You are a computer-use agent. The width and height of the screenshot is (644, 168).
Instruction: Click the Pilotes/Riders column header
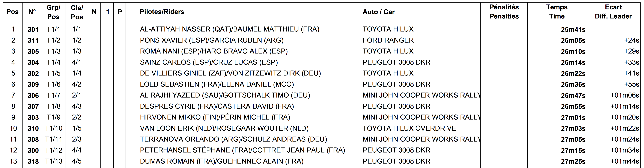click(162, 12)
